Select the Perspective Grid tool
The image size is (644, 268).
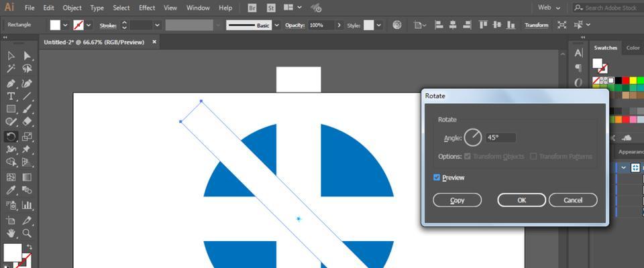pyautogui.click(x=27, y=162)
